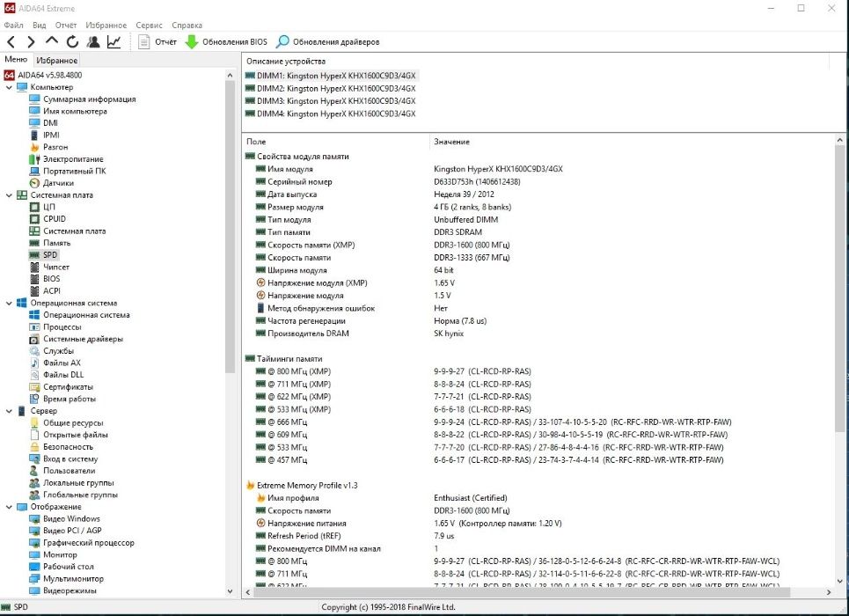Viewport: 849px width, 616px height.
Task: Switch to the Меню tab
Action: [x=16, y=60]
